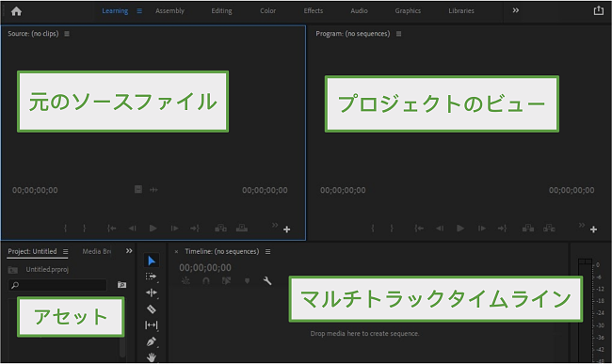Expand Program monitor transport overflow chevron
The image size is (612, 364).
click(x=582, y=225)
